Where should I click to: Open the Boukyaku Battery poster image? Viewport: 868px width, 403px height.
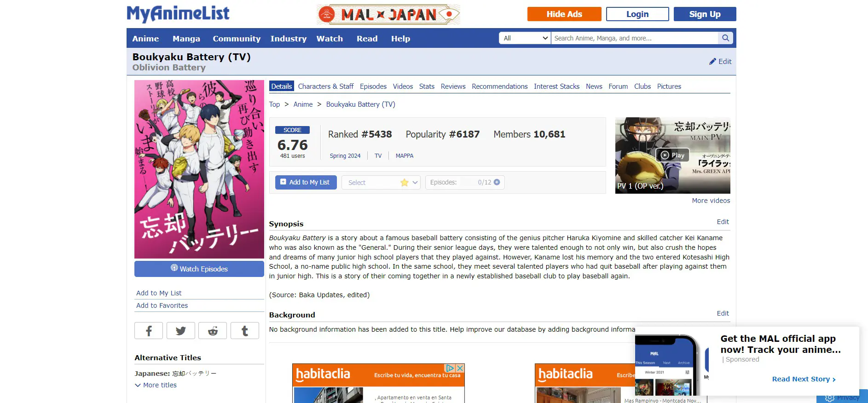[x=199, y=169]
